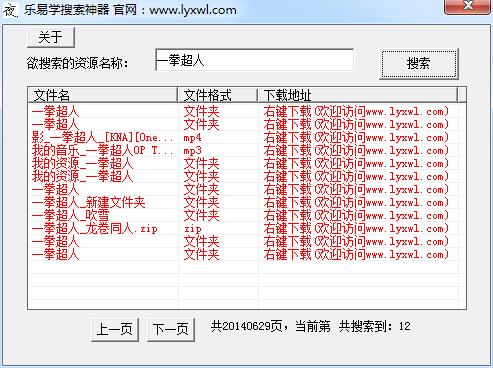The width and height of the screenshot is (493, 368).
Task: Select the 一拳超人_吹雪 folder result
Action: (247, 215)
